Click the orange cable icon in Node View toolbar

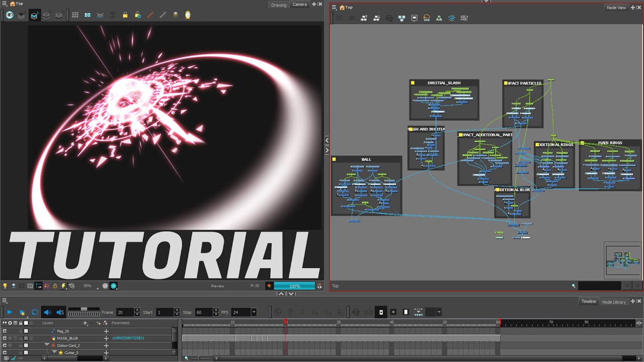pos(427,18)
